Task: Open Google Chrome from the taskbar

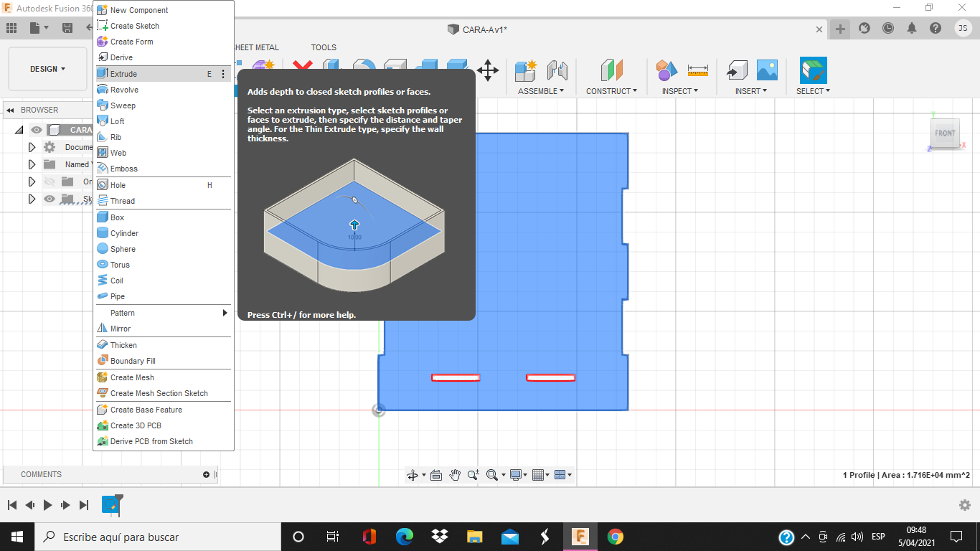Action: tap(615, 537)
